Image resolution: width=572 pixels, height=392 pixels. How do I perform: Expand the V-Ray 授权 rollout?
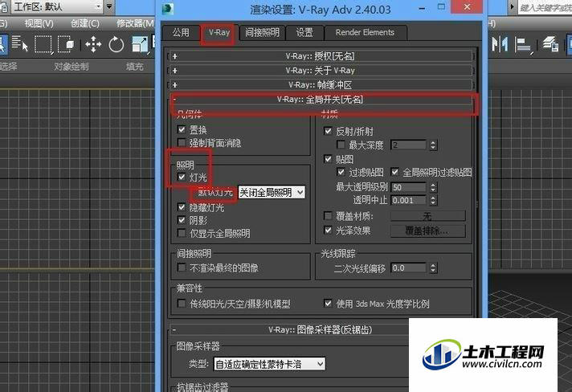pyautogui.click(x=321, y=56)
